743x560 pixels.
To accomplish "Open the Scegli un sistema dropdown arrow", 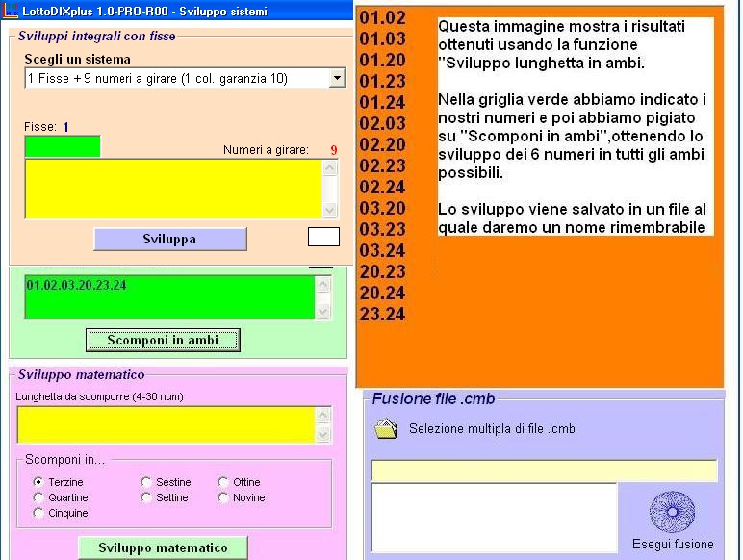I will 337,78.
